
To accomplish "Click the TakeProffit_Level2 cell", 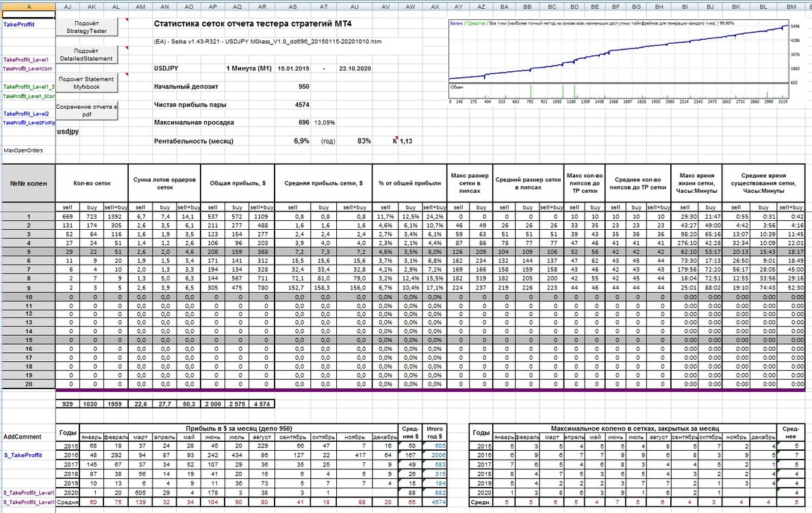I will (x=26, y=114).
